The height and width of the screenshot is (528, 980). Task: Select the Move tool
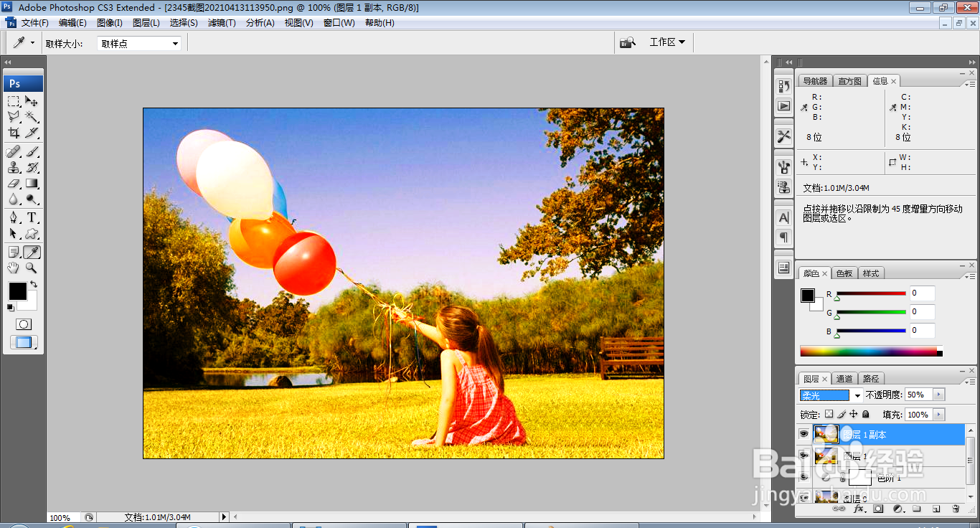click(32, 101)
